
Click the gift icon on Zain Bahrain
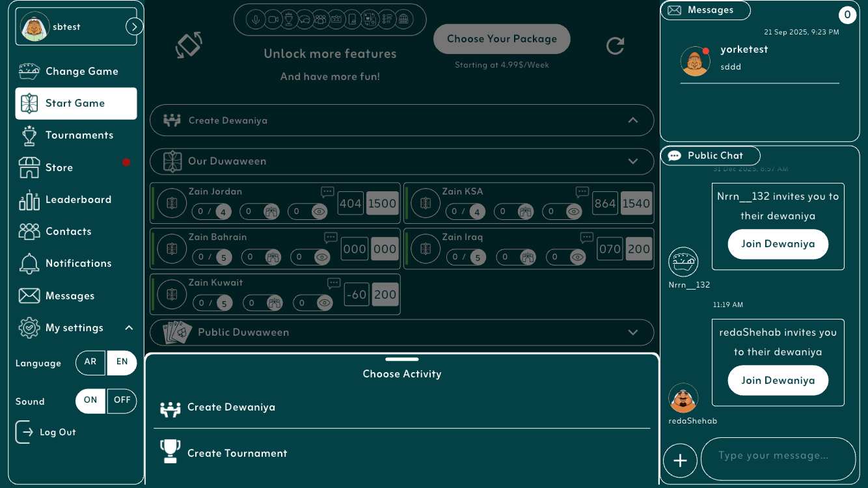click(x=272, y=257)
